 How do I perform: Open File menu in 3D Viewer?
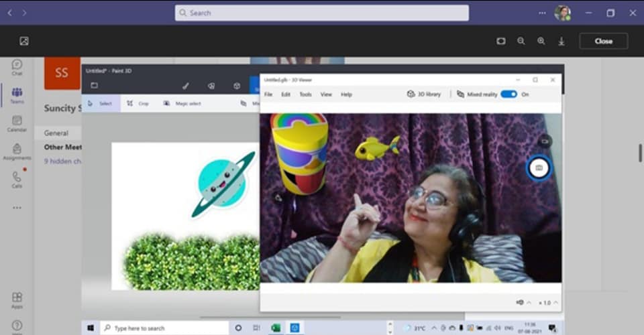click(268, 94)
